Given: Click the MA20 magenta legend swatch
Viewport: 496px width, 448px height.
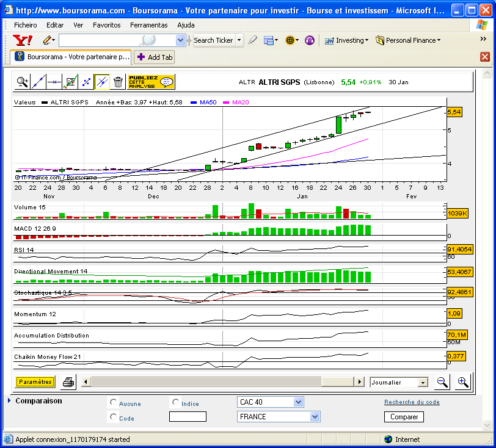Looking at the screenshot, I should (226, 103).
